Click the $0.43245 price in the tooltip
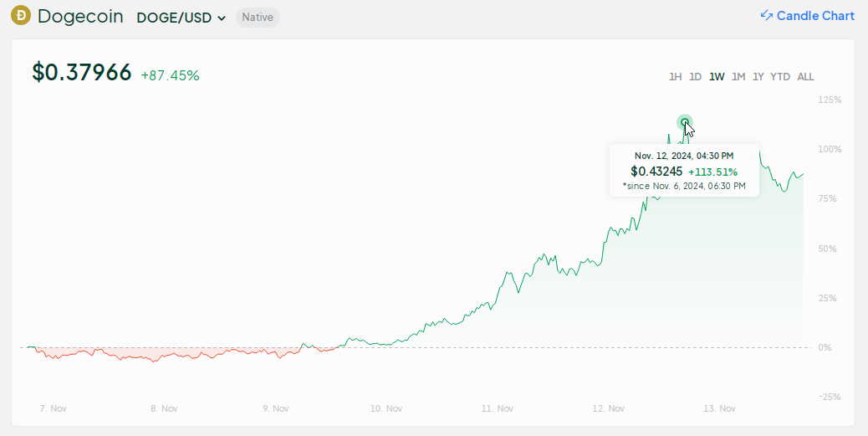This screenshot has width=868, height=436. 656,171
